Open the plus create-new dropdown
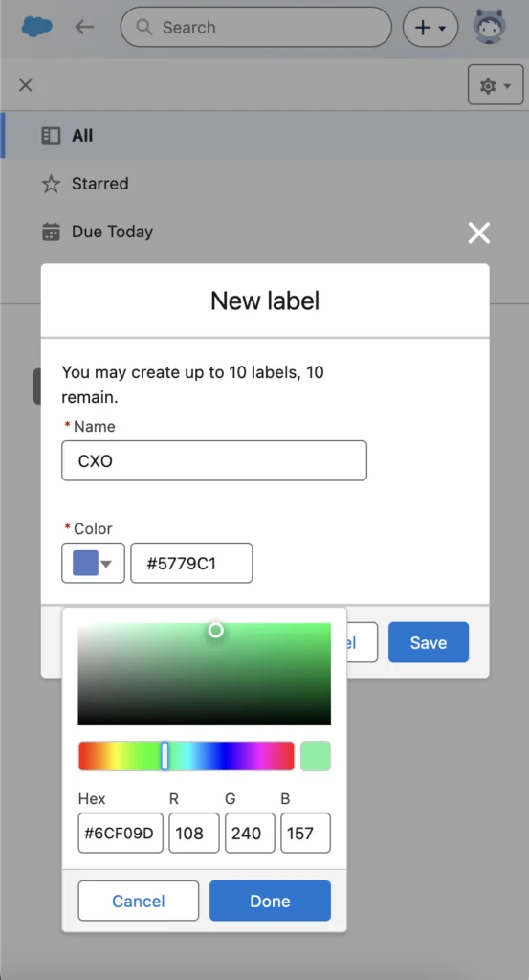 click(x=430, y=27)
